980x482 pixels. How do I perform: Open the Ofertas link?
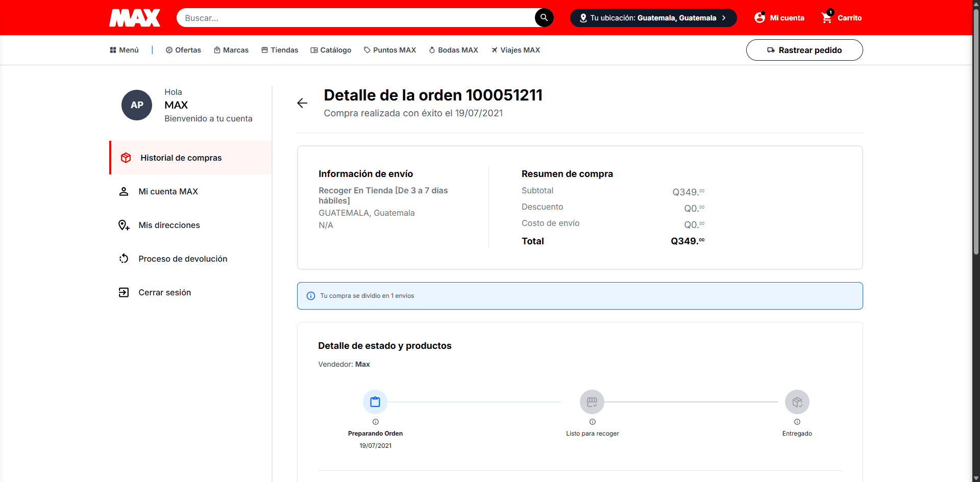pos(183,50)
